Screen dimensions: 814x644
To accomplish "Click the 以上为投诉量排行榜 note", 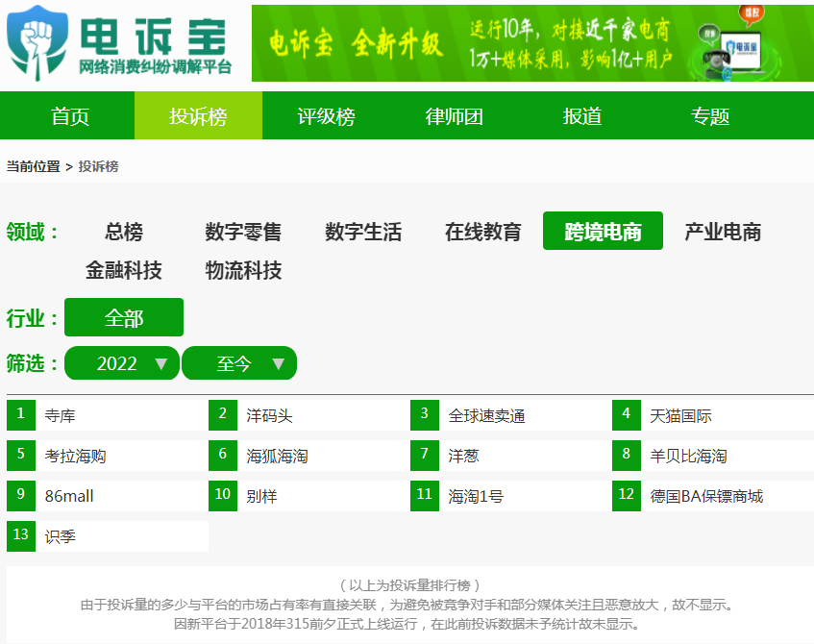I will [x=409, y=585].
